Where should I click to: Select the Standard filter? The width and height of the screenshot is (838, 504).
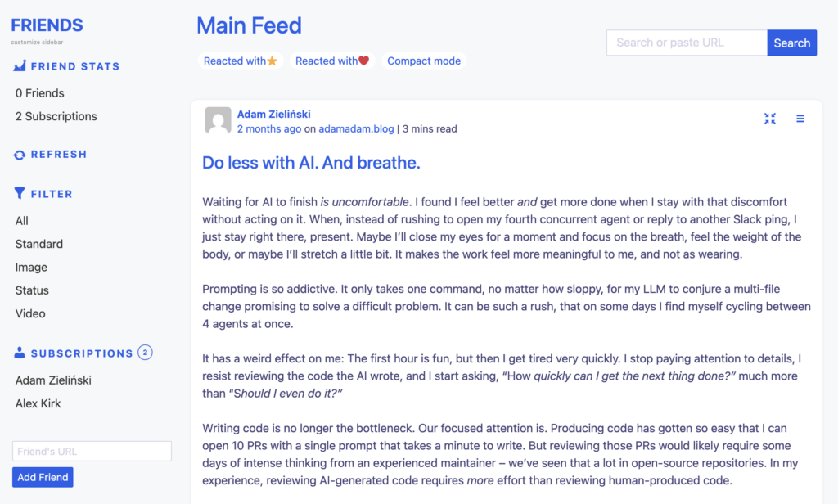pos(38,244)
